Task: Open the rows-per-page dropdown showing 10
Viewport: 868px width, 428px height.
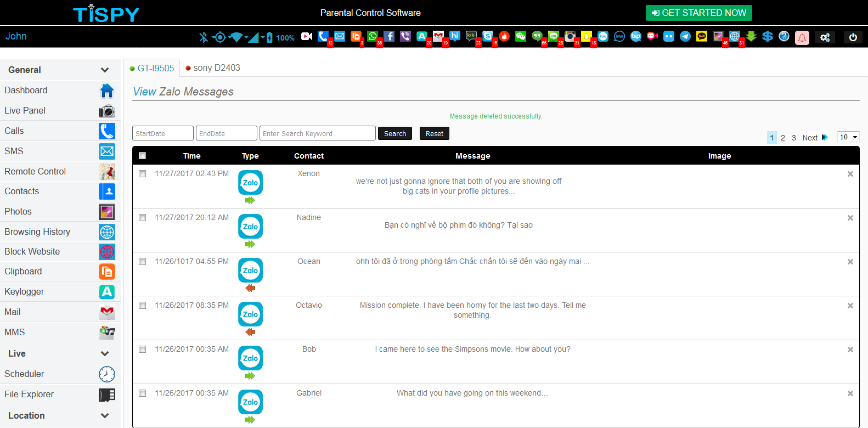Action: coord(848,137)
